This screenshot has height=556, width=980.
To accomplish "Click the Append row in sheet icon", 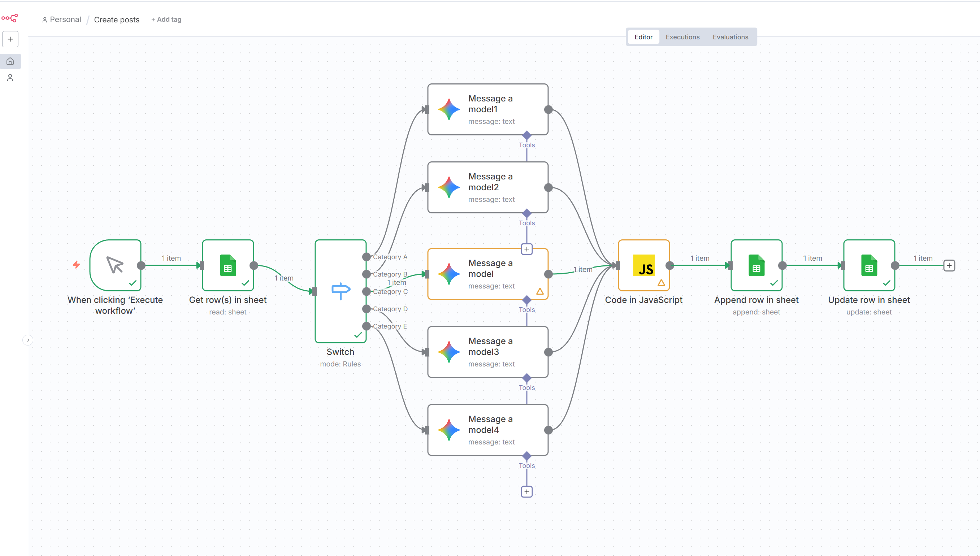I will (x=756, y=265).
